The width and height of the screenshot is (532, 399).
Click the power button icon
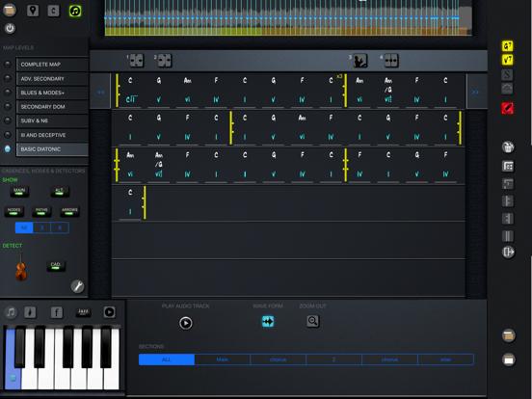(10, 29)
